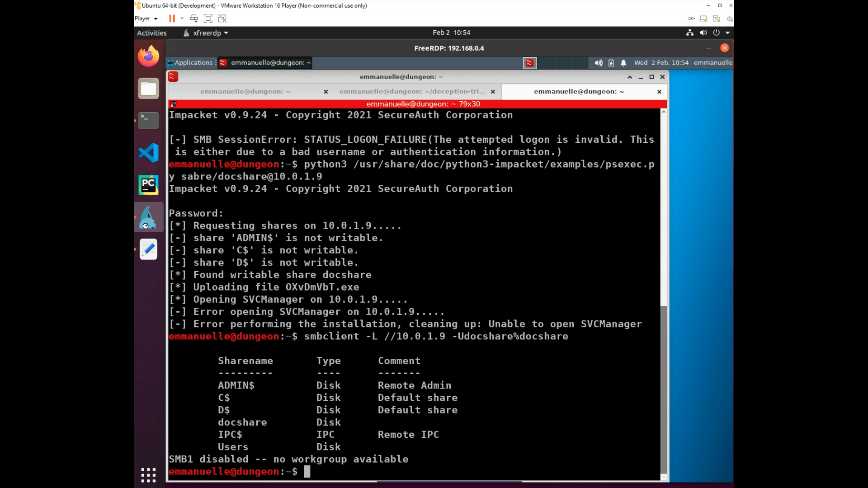Click the remote panel clock Wed 2 Feb
The height and width of the screenshot is (488, 868).
point(661,63)
